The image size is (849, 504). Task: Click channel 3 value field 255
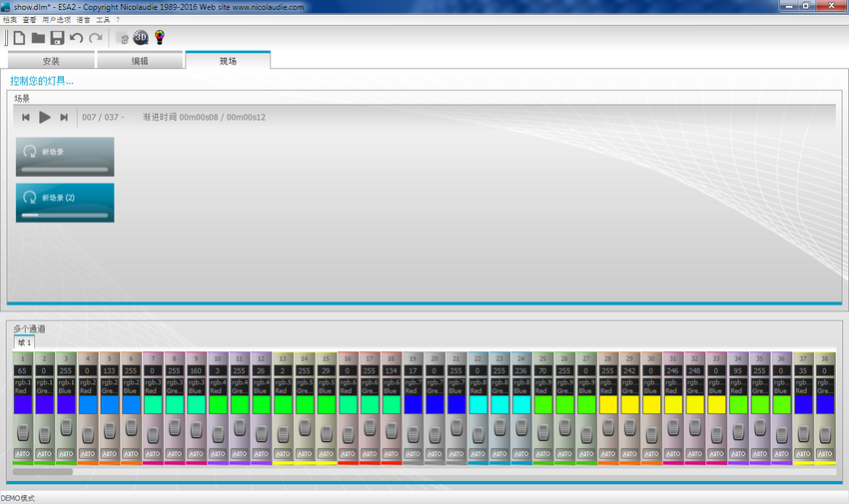(66, 371)
